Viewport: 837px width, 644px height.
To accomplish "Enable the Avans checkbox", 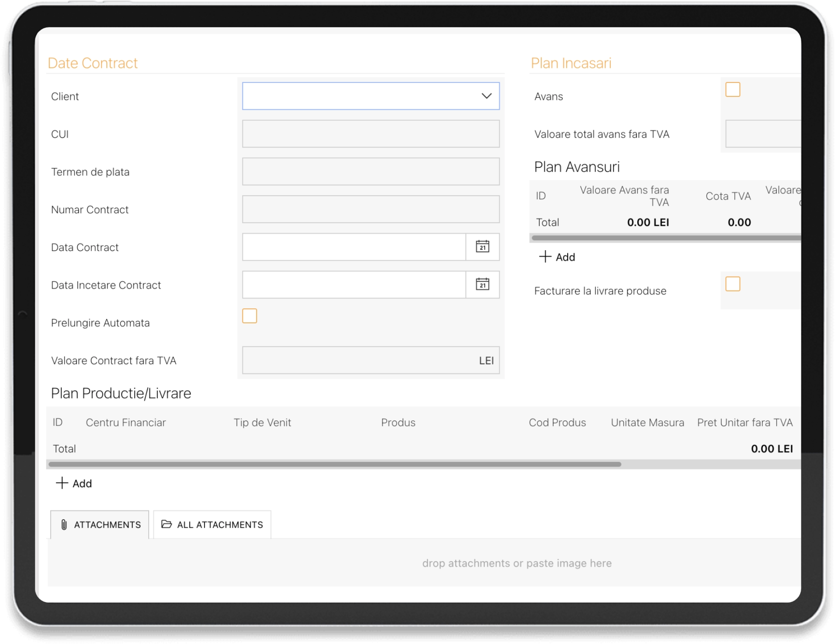I will pyautogui.click(x=732, y=89).
